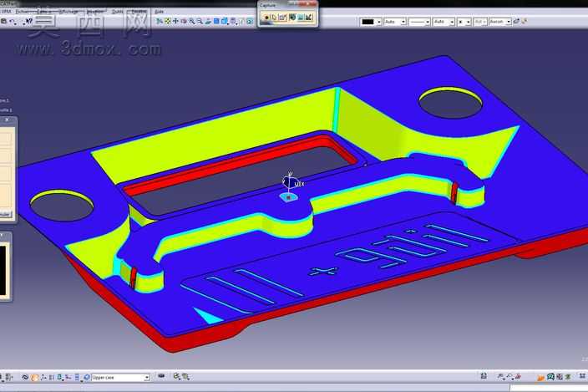This screenshot has height=392, width=588.
Task: Click the Create Multi-View icon
Action: pyautogui.click(x=216, y=22)
